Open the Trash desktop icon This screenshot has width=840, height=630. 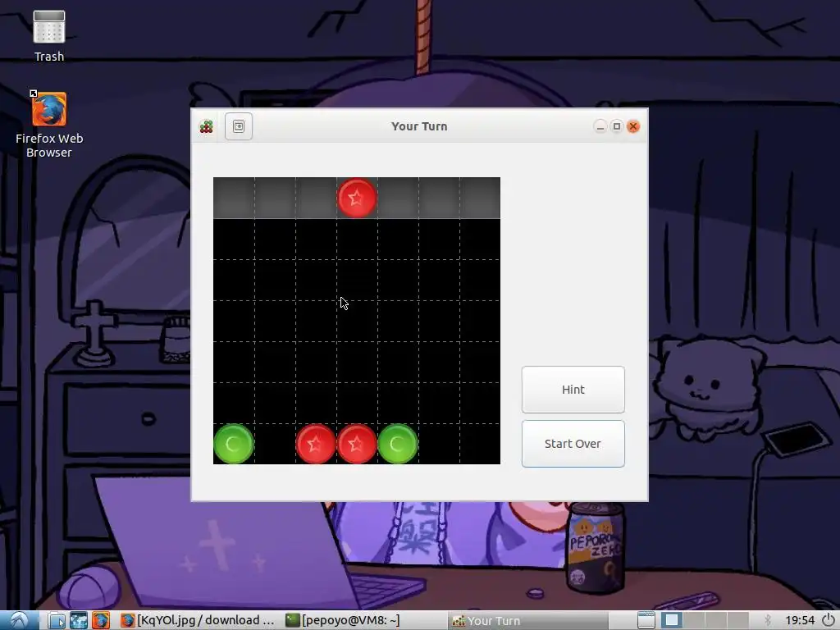48,36
